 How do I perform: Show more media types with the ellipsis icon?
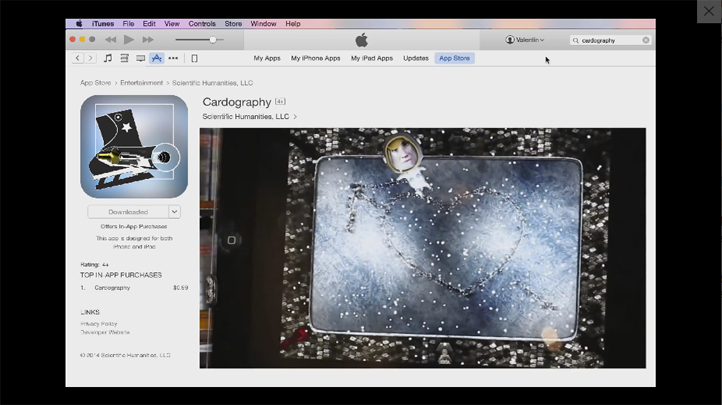point(173,58)
